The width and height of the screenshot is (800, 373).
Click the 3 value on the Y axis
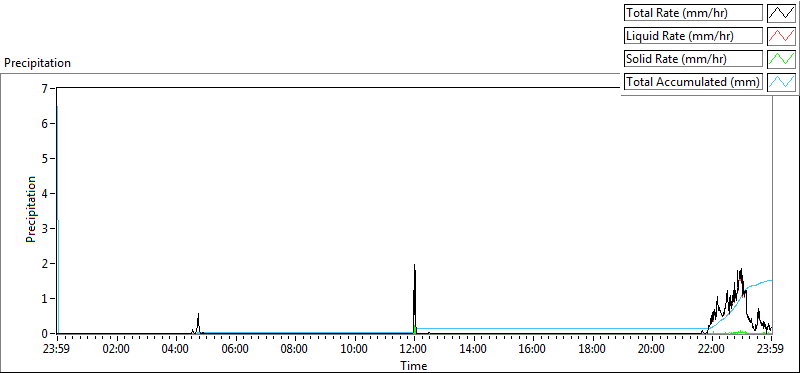(44, 229)
